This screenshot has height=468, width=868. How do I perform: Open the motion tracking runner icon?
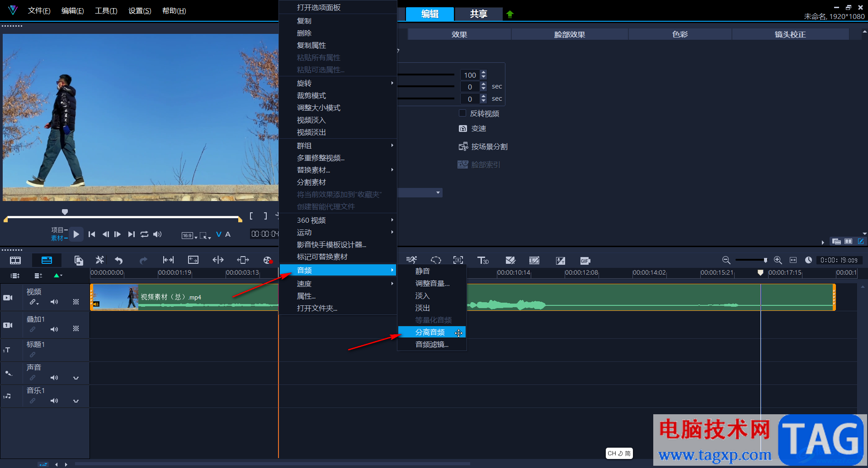[x=411, y=260]
